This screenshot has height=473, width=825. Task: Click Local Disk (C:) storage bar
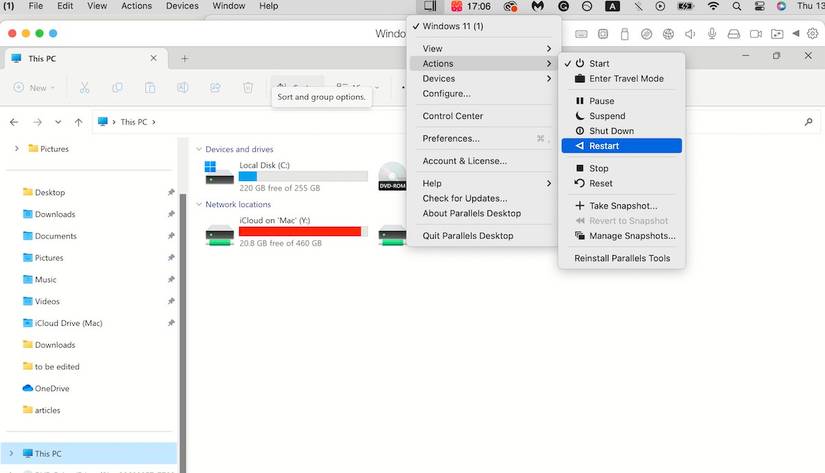304,176
